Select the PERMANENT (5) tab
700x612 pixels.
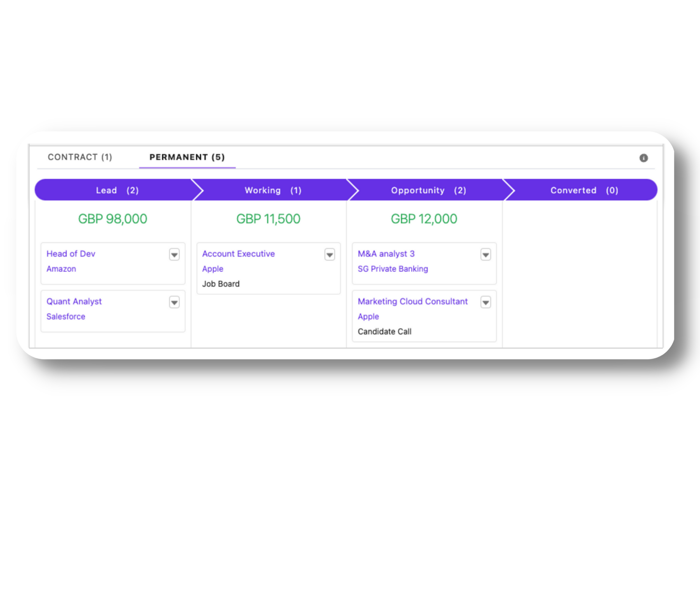pos(187,157)
